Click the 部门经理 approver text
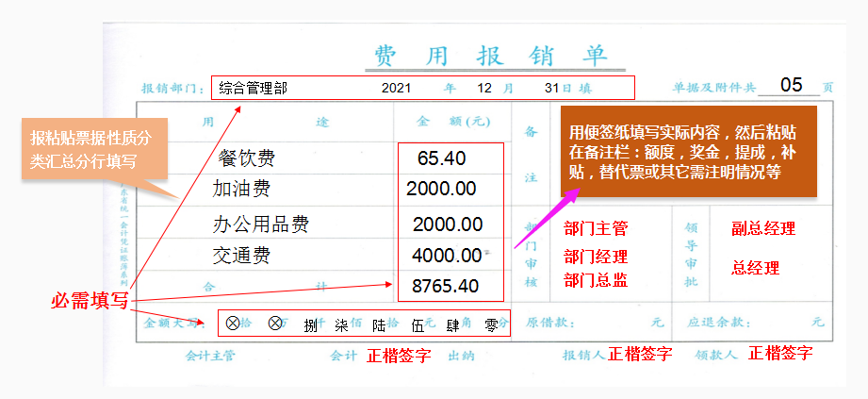 (596, 258)
